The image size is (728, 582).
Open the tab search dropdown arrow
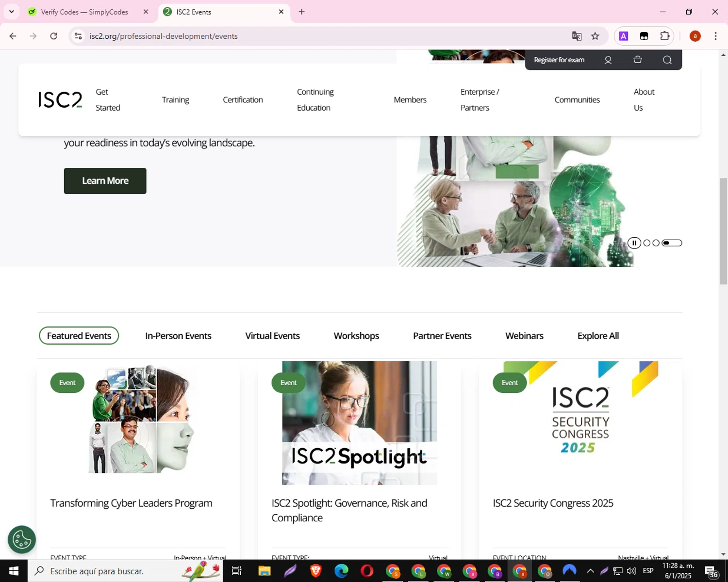coord(11,12)
